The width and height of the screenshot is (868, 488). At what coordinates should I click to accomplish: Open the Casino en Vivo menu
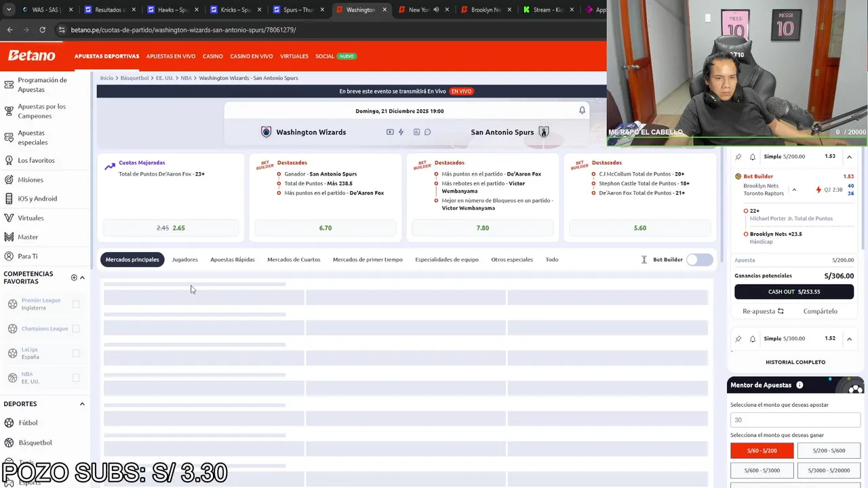click(252, 56)
